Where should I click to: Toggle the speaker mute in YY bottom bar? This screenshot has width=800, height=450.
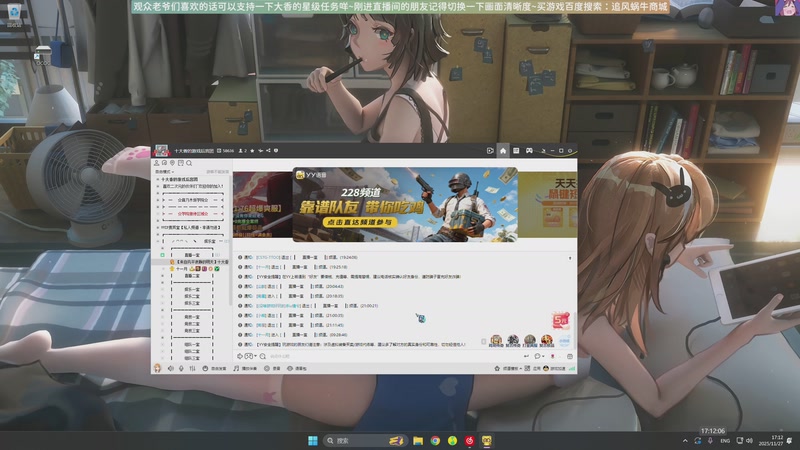pos(170,368)
